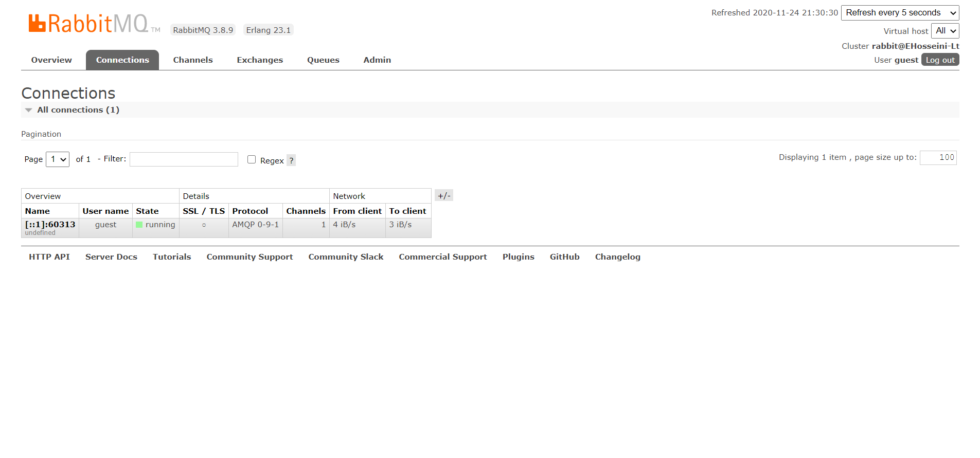The image size is (980, 458).
Task: Go to the Exchanges tab
Action: [260, 60]
